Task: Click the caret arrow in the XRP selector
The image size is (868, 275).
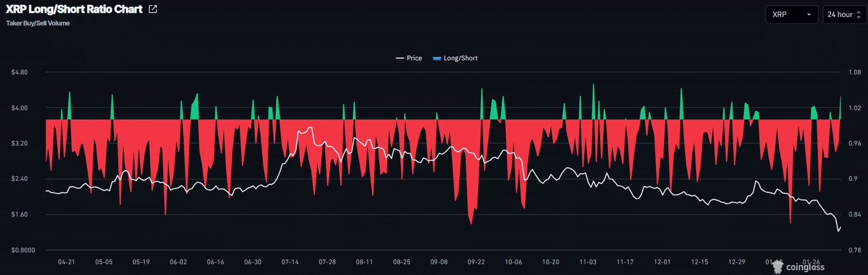Action: pos(809,15)
